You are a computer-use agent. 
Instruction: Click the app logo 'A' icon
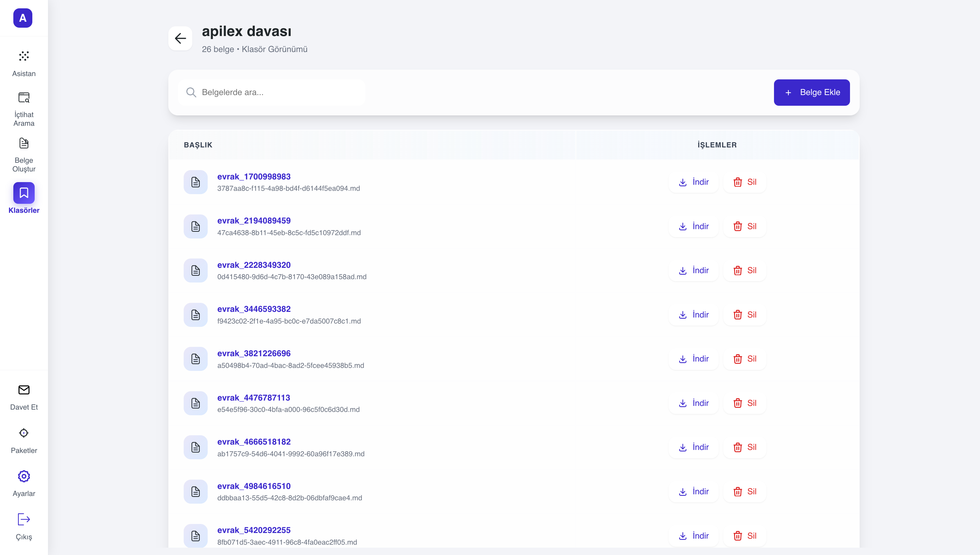23,18
